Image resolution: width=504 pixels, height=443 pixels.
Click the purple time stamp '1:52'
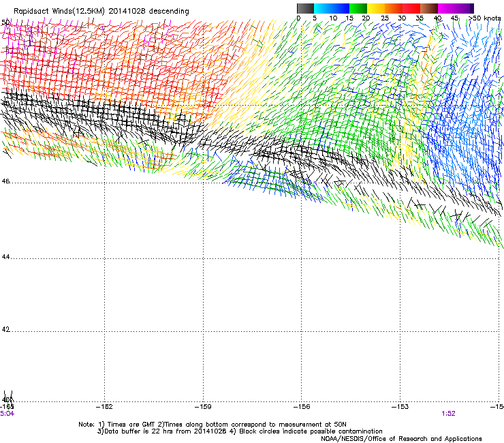448,414
